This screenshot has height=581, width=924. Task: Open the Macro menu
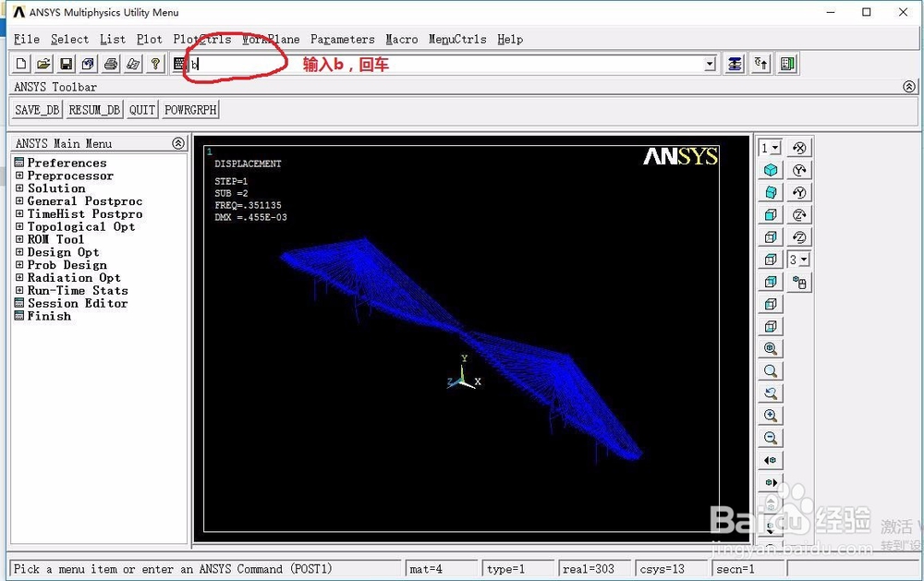(402, 39)
